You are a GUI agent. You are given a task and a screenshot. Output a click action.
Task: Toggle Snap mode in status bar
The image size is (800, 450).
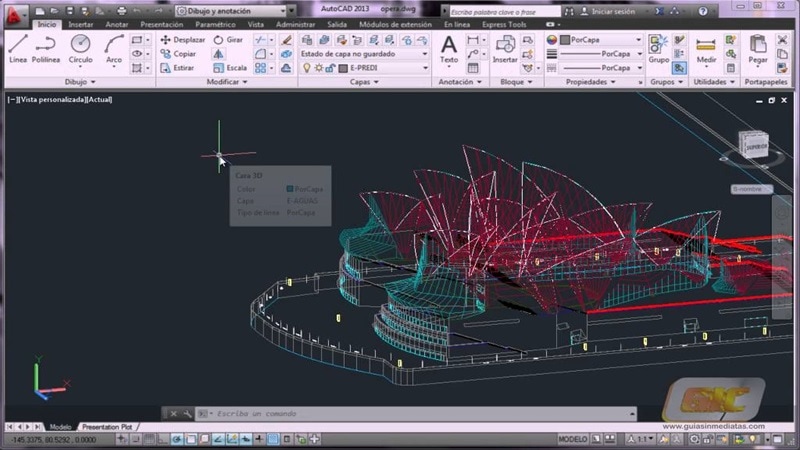pyautogui.click(x=136, y=439)
